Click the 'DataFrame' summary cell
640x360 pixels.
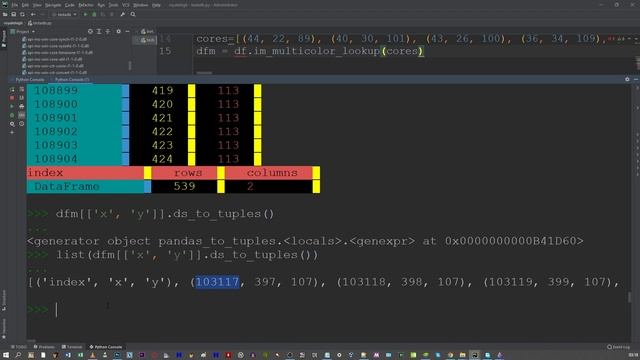point(85,186)
